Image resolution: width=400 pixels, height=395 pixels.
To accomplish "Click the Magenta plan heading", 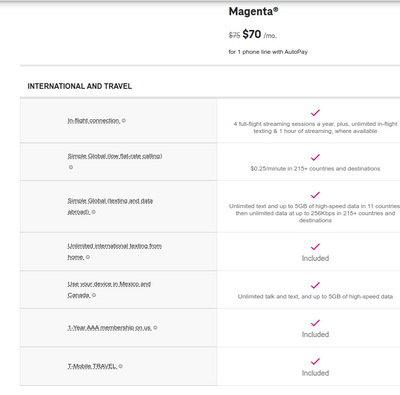I will tap(253, 11).
